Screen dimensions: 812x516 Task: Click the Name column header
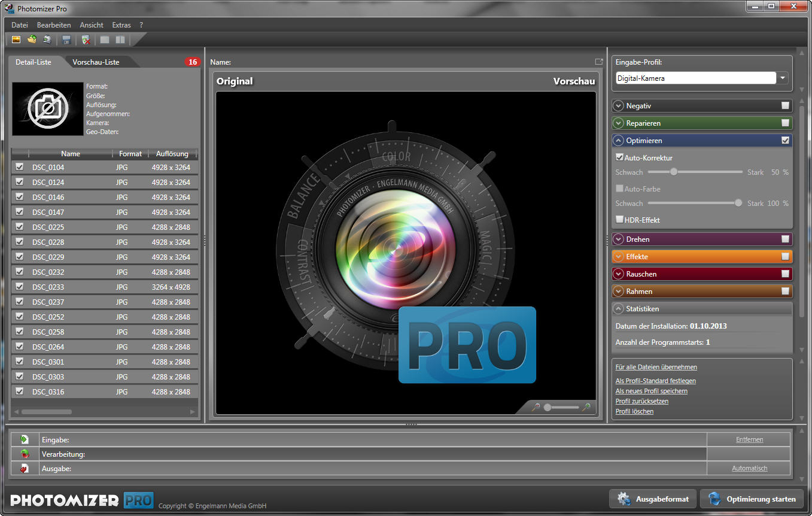71,154
